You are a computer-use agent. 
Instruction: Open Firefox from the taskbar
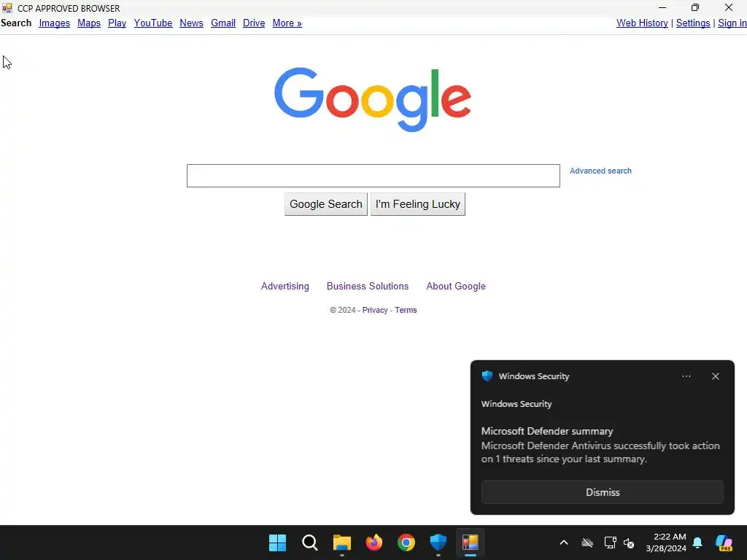[x=374, y=542]
